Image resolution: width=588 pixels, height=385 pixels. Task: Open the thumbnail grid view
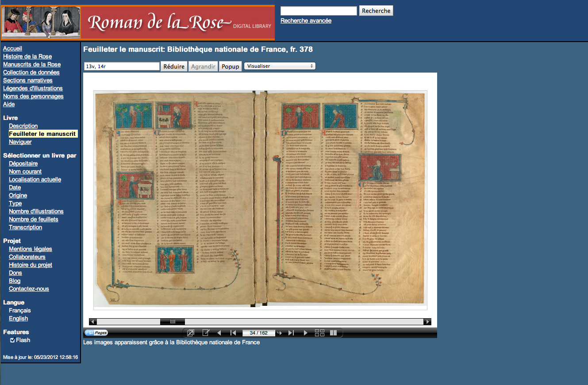(x=319, y=333)
